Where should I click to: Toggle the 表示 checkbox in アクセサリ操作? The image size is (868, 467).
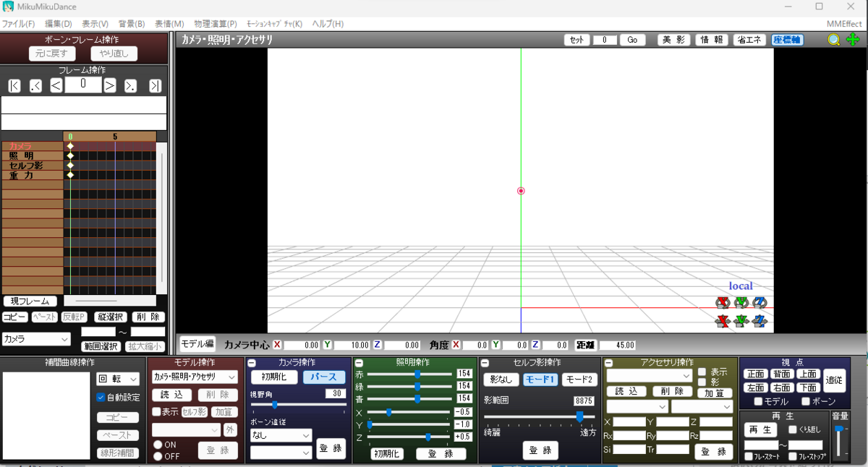tap(701, 372)
